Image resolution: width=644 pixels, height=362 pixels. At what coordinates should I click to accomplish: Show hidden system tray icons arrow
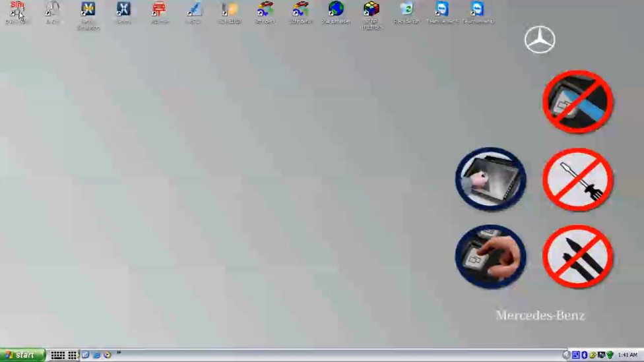click(x=566, y=355)
